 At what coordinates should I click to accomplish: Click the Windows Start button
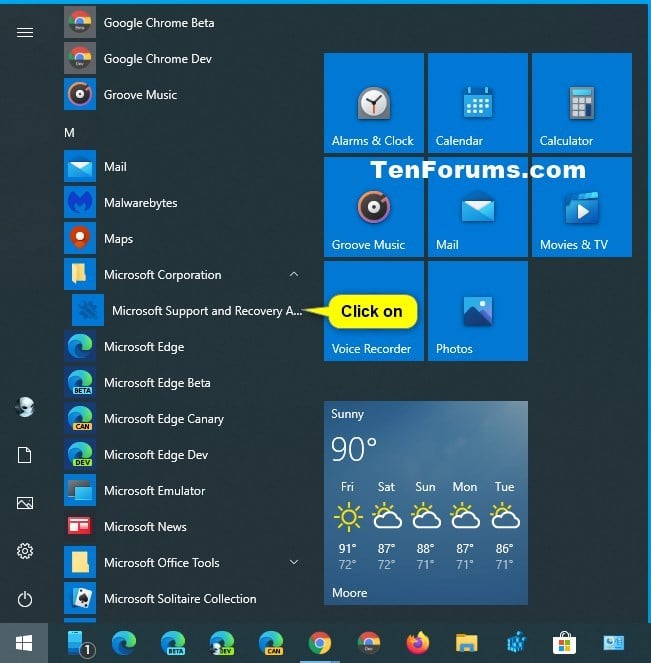[24, 643]
